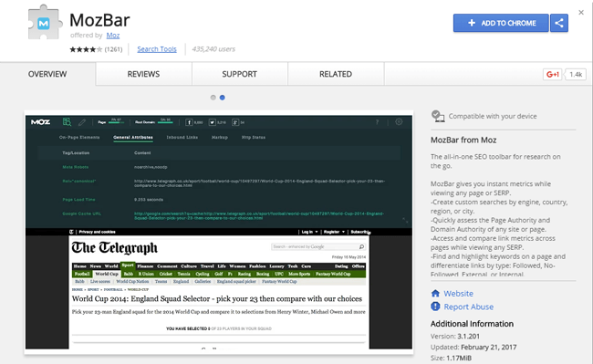The height and width of the screenshot is (364, 593).
Task: Switch to the Overview tab
Action: click(x=47, y=74)
